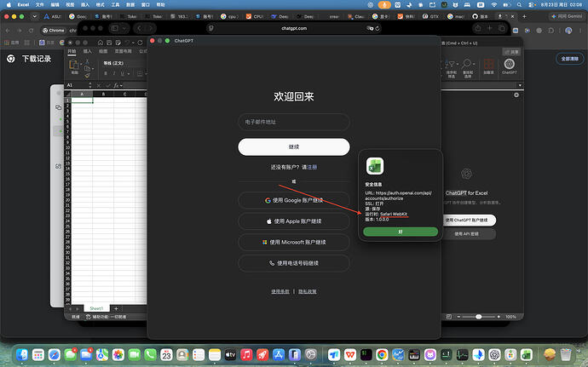Viewport: 588px width, 367px height.
Task: Click the Redo arrow in Excel title bar
Action: (140, 43)
